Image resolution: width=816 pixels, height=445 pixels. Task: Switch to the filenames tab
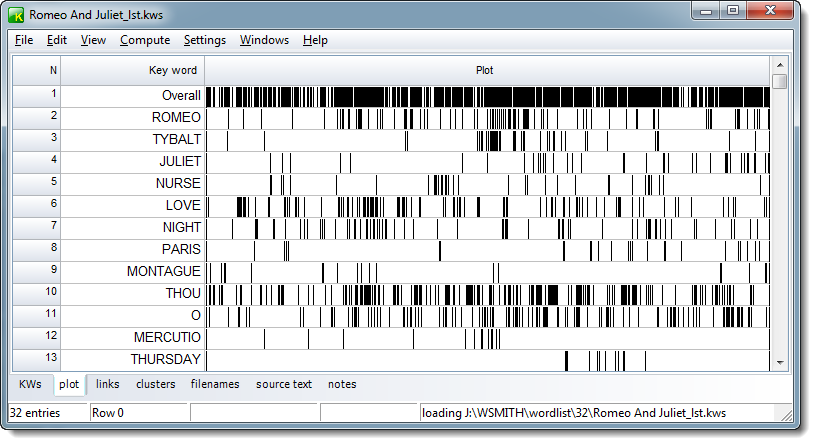coord(215,384)
